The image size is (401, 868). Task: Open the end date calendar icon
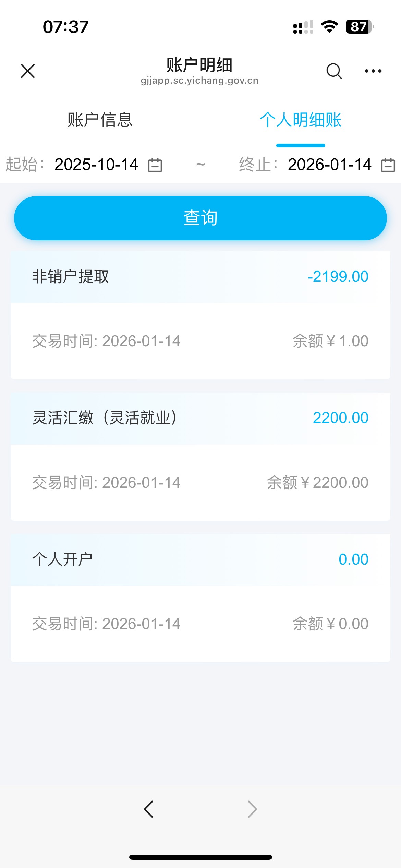388,165
